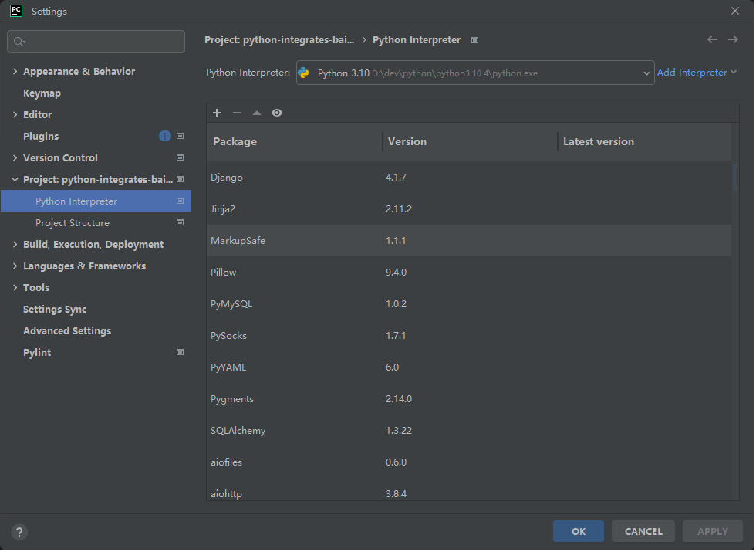Screen dimensions: 756x552
Task: Click the project-level marker beside Plugins
Action: pyautogui.click(x=181, y=136)
